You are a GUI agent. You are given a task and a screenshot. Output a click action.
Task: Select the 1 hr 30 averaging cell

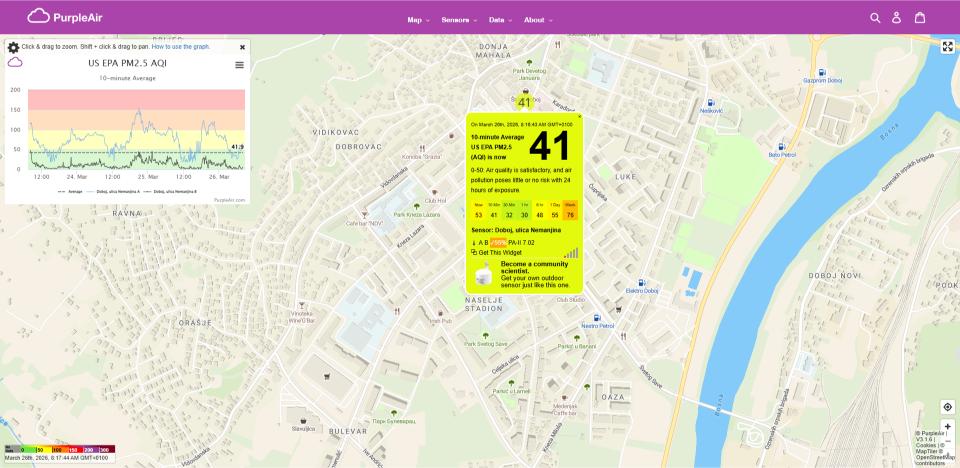524,210
